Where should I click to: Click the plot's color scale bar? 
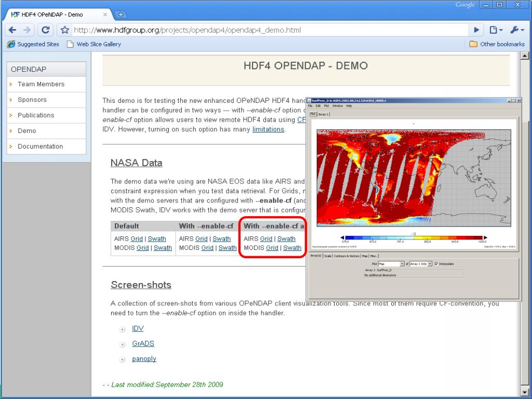414,237
